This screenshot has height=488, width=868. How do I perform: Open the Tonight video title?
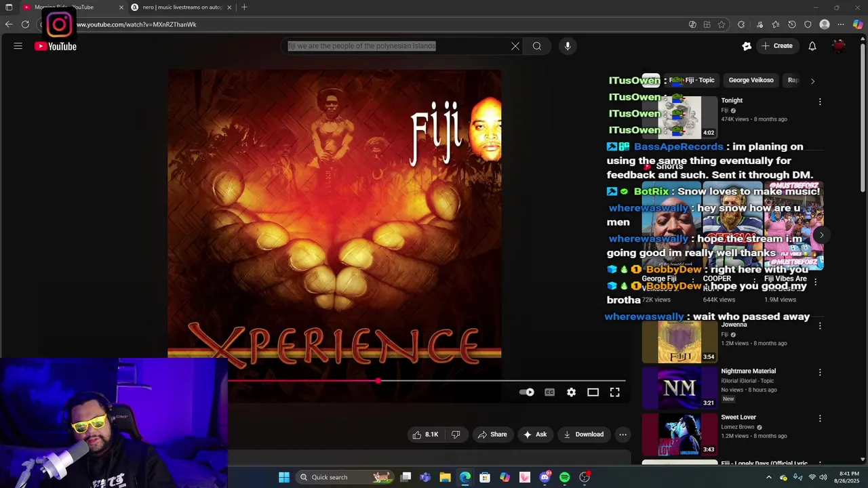[x=732, y=100]
